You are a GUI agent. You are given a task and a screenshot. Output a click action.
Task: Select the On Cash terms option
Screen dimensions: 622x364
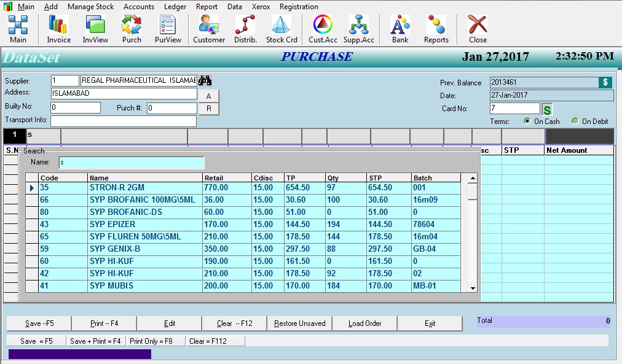541,121
